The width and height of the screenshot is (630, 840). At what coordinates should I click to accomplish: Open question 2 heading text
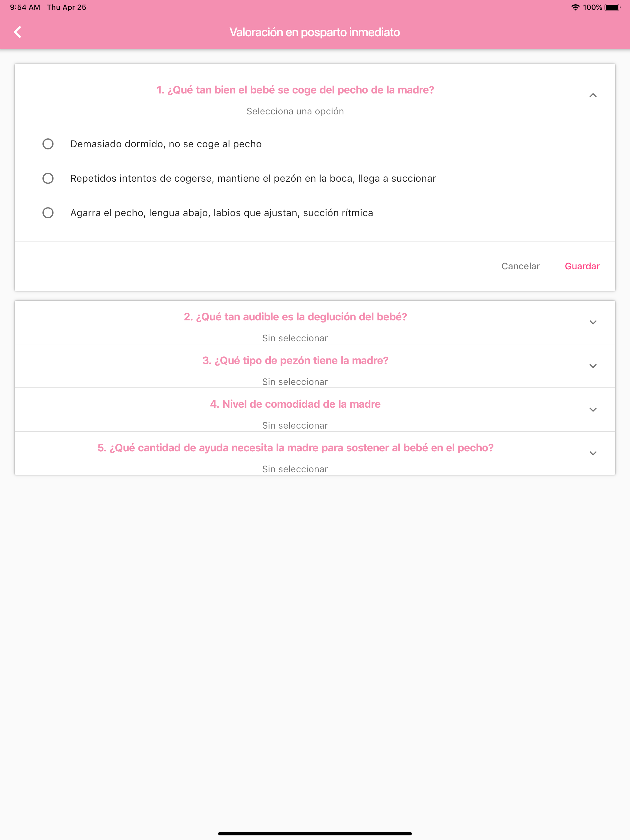295,317
